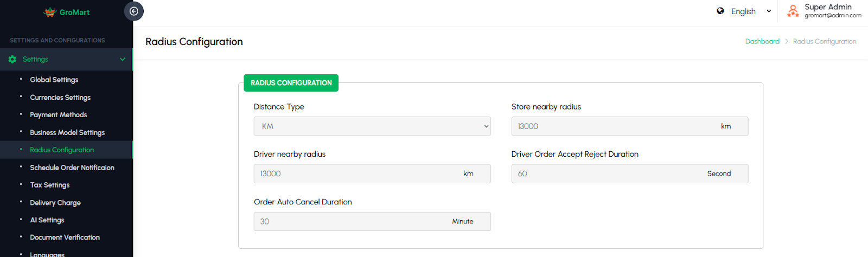Open the English language dropdown
The width and height of the screenshot is (868, 257).
click(x=750, y=11)
